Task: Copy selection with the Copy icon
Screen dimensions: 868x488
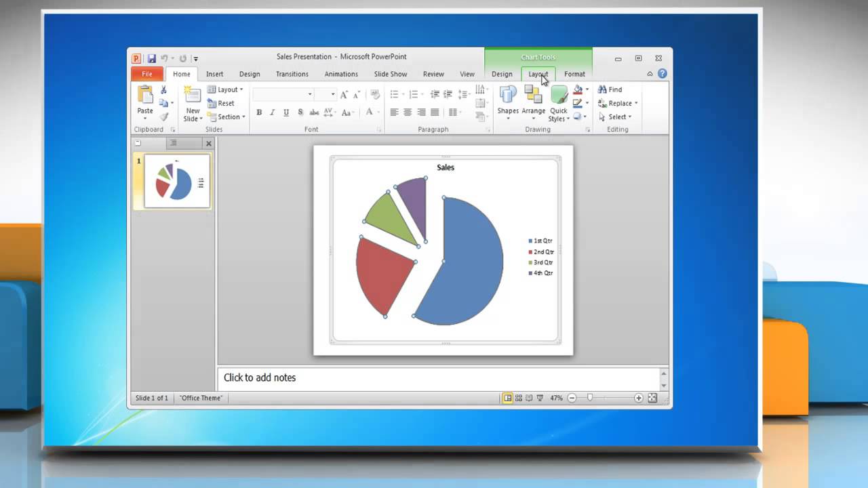Action: coord(163,103)
